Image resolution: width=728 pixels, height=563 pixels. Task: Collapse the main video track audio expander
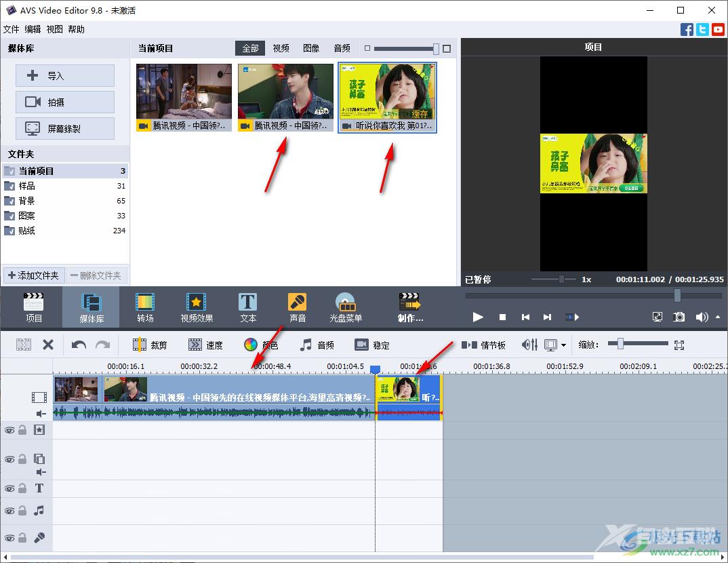click(x=41, y=413)
